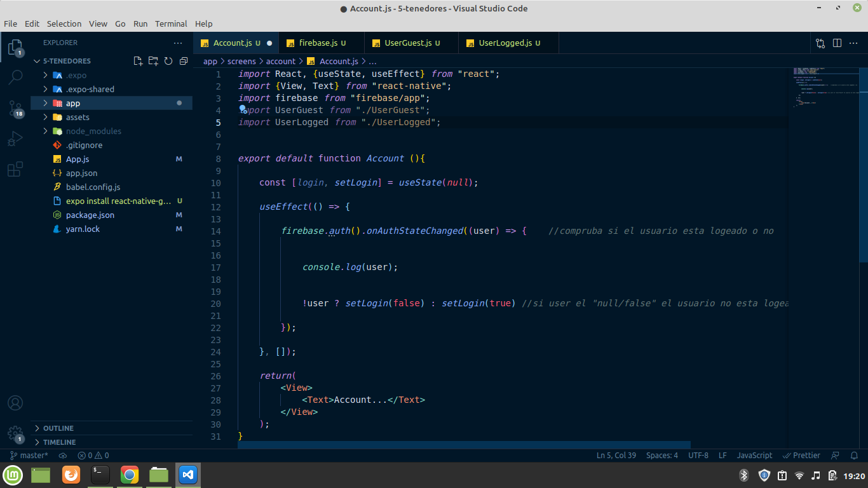Image resolution: width=868 pixels, height=488 pixels.
Task: Click the Ln 5, Col 39 position indicator
Action: (616, 456)
